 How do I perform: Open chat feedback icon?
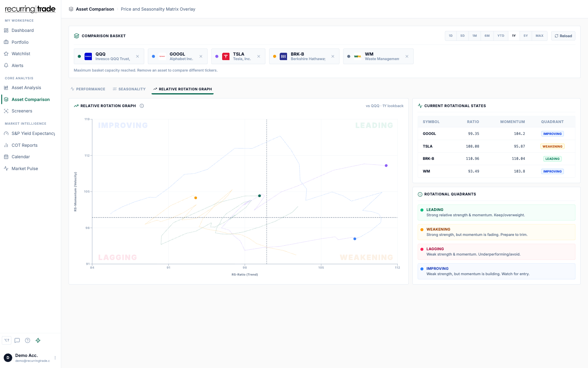point(17,340)
